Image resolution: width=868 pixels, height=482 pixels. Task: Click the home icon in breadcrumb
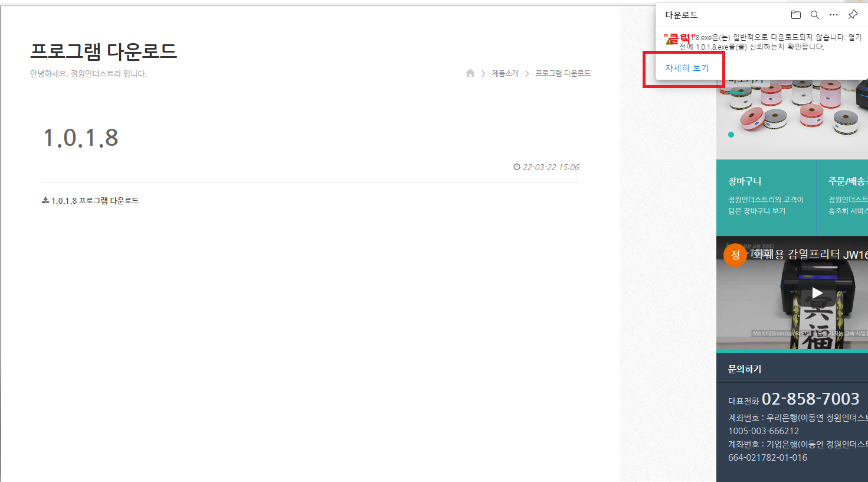click(x=470, y=73)
